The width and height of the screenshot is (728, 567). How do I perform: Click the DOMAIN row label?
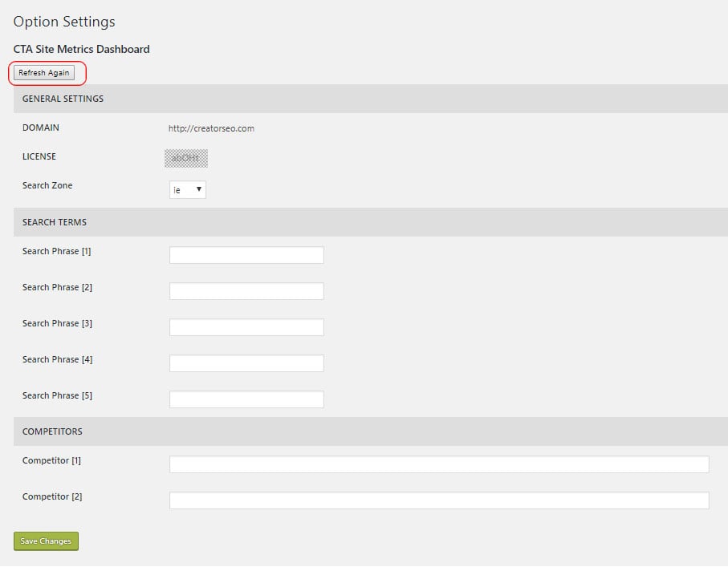click(40, 127)
